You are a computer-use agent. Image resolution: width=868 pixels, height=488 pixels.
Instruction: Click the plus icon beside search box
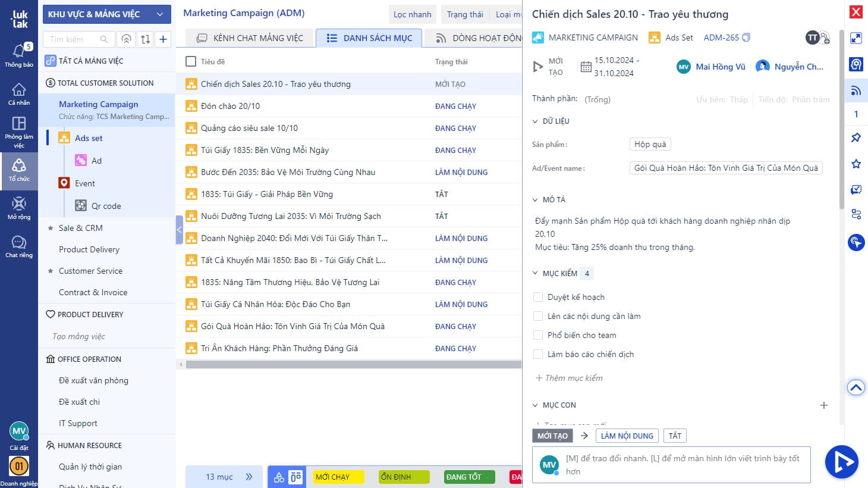click(163, 39)
